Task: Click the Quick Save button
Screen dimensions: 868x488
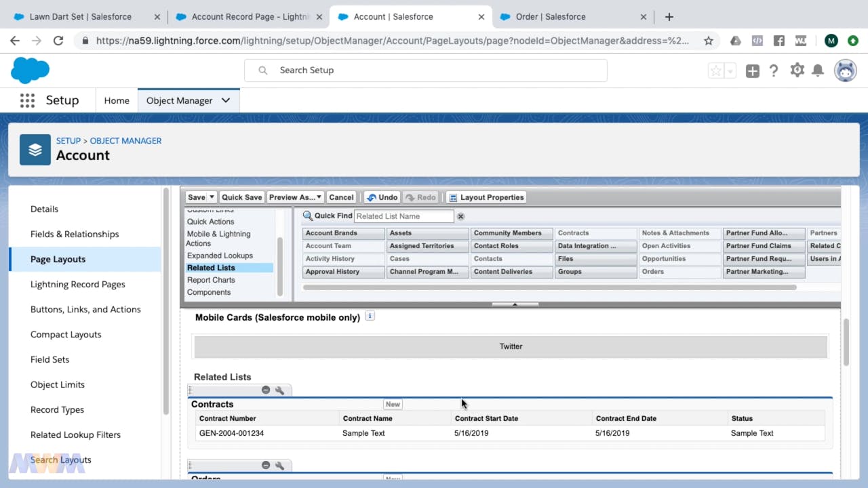Action: point(241,197)
